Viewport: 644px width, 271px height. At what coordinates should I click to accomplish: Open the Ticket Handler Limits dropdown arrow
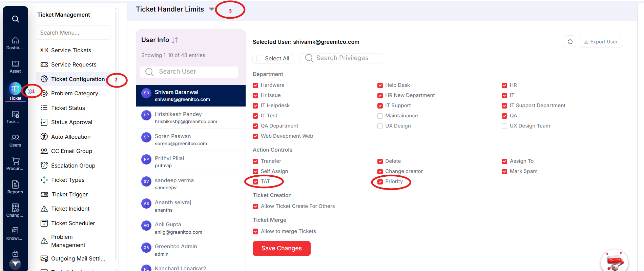[212, 9]
